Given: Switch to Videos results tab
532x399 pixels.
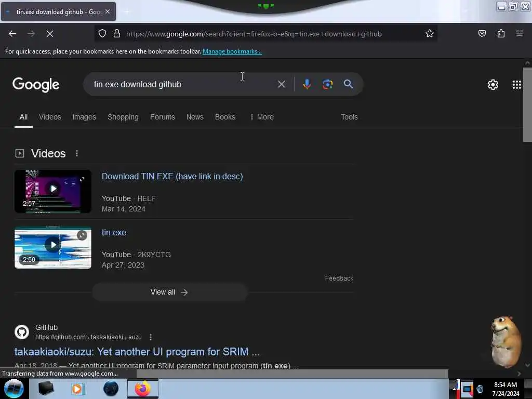Looking at the screenshot, I should tap(50, 117).
